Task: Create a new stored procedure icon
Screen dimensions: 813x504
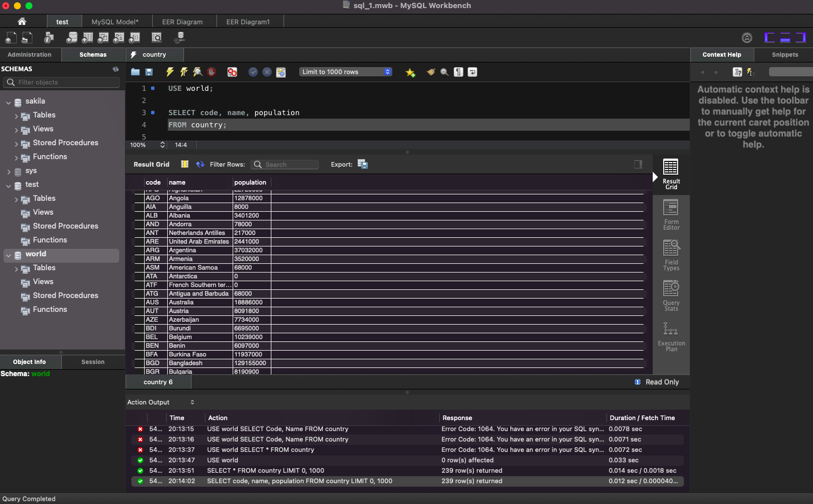Action: tap(119, 38)
